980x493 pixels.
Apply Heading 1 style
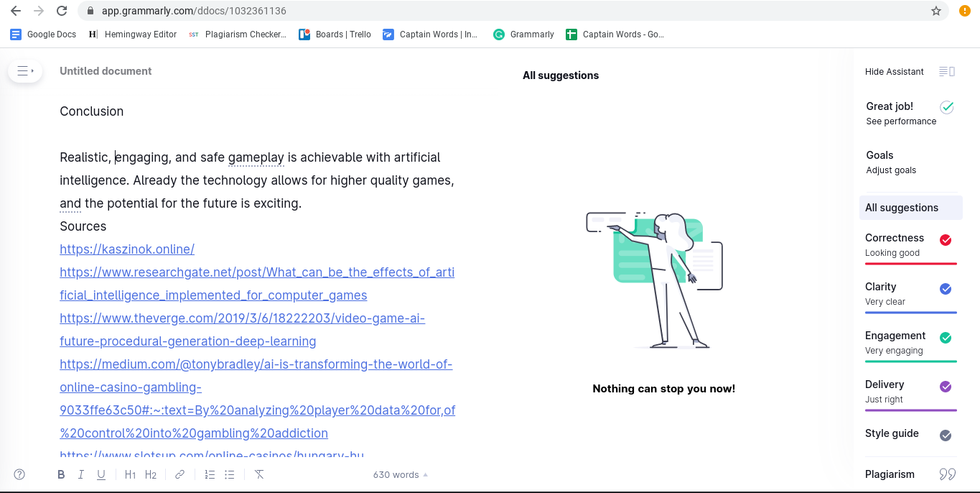tap(130, 474)
